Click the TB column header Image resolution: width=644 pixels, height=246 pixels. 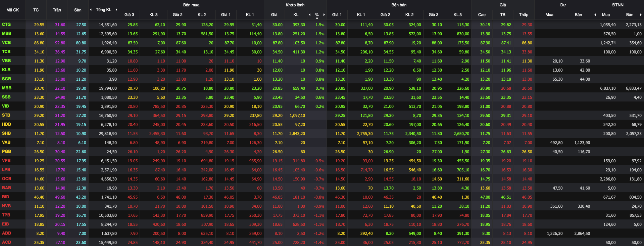click(503, 15)
